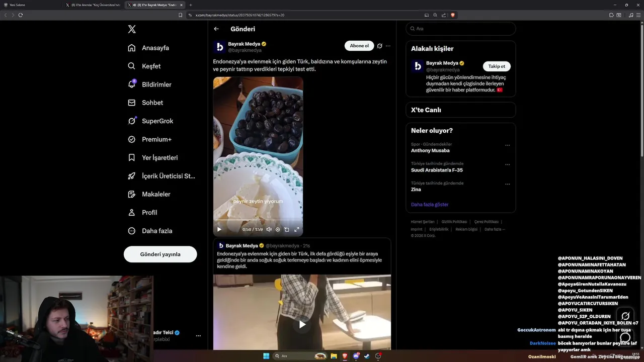Open the Bayrak Medya avatar on the post
The height and width of the screenshot is (362, 644).
tap(219, 47)
